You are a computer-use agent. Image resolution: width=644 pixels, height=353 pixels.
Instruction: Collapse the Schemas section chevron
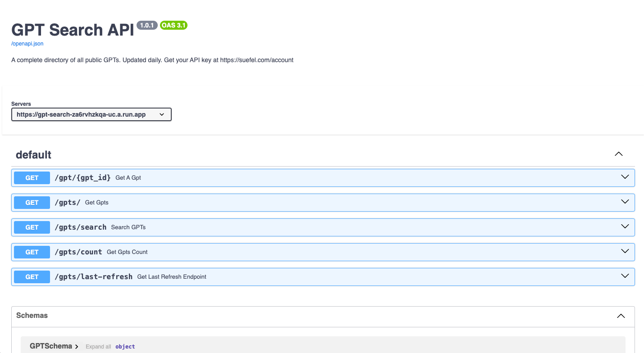click(621, 316)
